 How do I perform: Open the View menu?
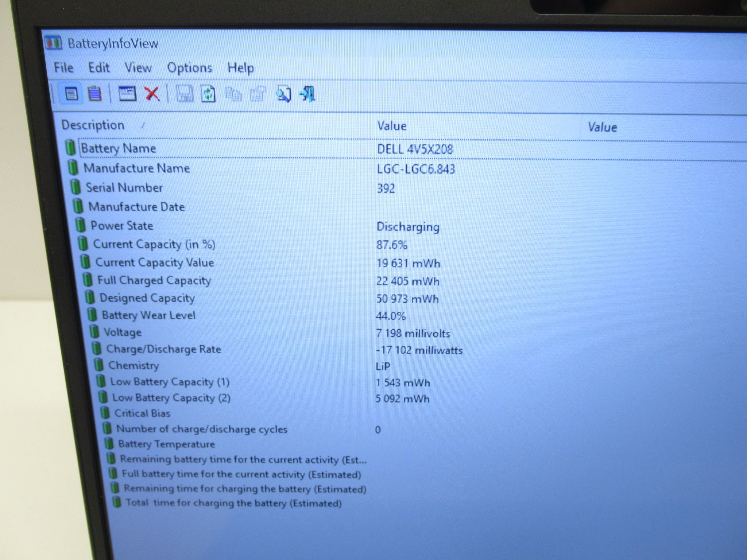(138, 68)
